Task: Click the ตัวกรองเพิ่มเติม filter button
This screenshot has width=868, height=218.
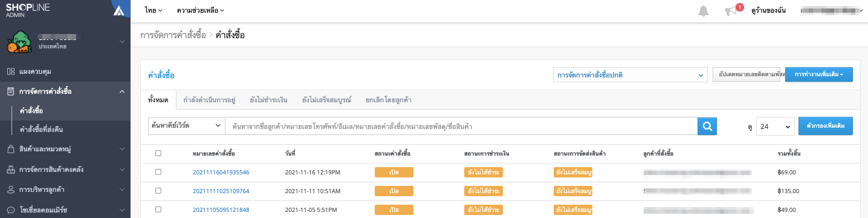Action: click(825, 126)
